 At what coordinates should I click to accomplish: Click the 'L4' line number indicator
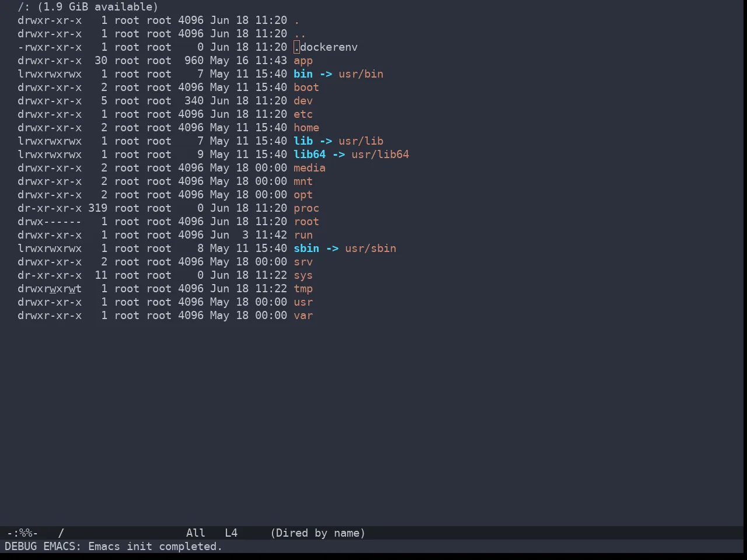click(231, 533)
